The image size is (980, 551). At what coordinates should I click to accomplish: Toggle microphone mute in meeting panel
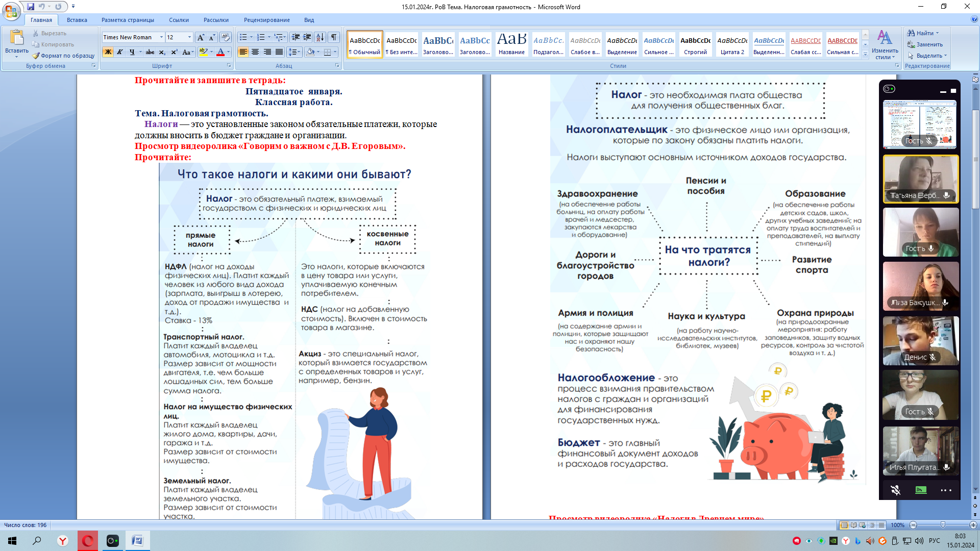click(895, 490)
